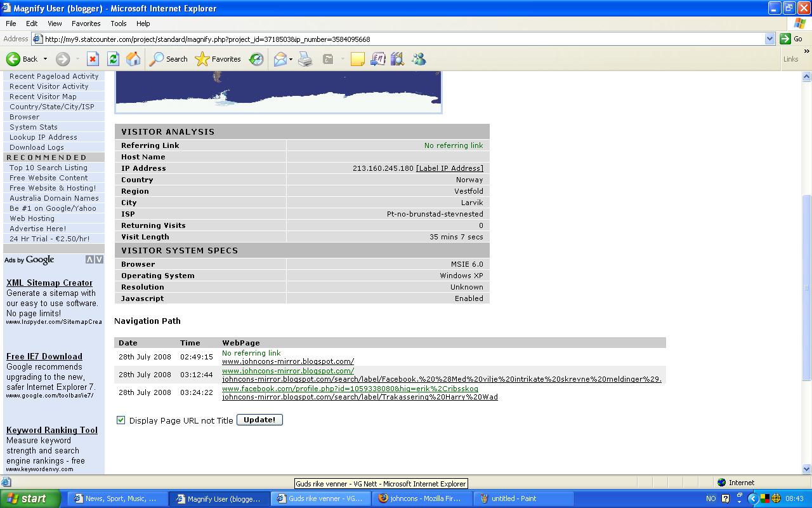
Task: Go to the Home page icon
Action: click(133, 59)
